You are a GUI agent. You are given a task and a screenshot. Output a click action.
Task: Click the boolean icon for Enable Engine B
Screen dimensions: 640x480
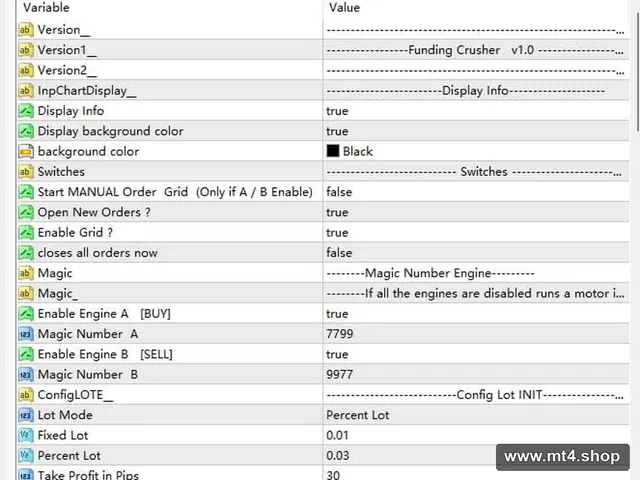[25, 354]
